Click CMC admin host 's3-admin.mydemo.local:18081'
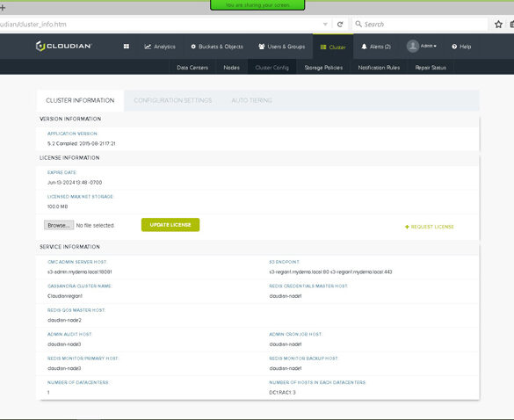This screenshot has height=420, width=514. click(x=80, y=272)
